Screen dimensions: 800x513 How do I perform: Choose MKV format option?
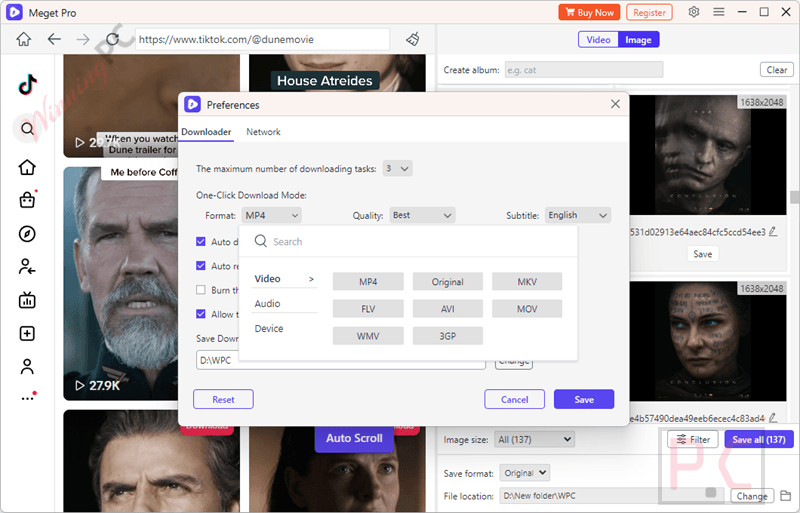[527, 282]
